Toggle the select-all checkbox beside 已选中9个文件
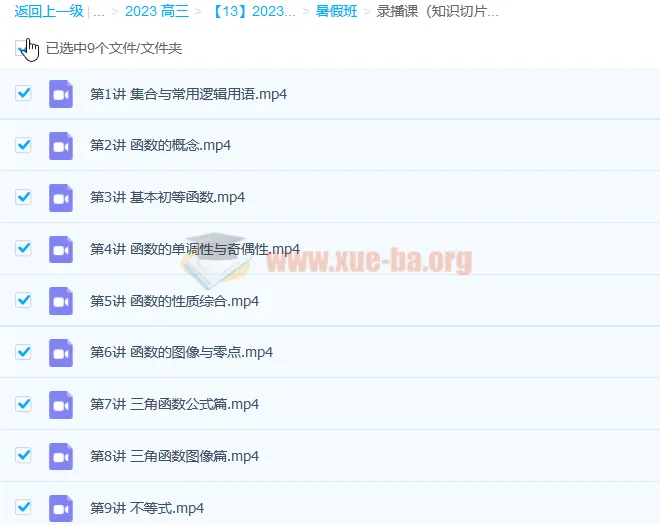Viewport: 660px width, 525px height. pyautogui.click(x=22, y=47)
